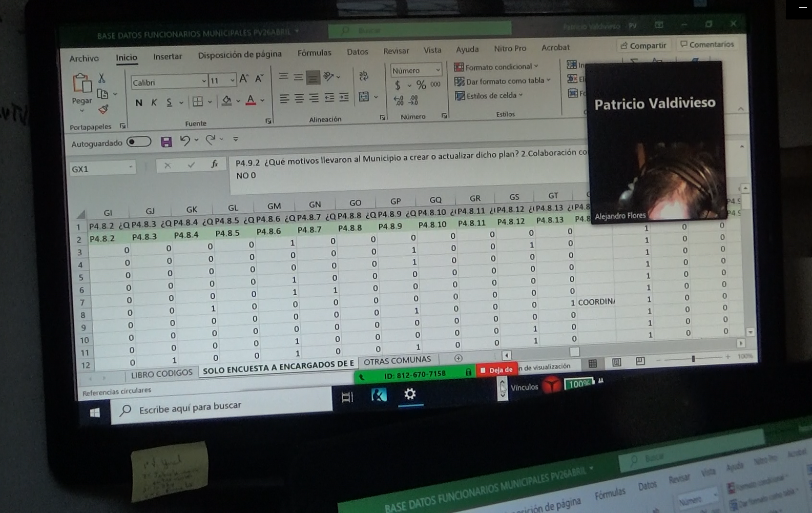
Task: Decrease indent of cell contents
Action: point(329,97)
